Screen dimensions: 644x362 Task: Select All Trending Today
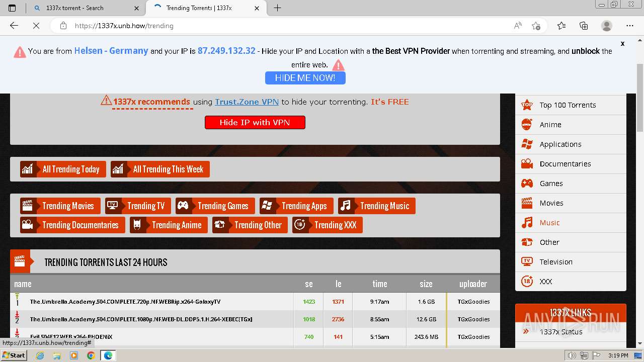[63, 169]
